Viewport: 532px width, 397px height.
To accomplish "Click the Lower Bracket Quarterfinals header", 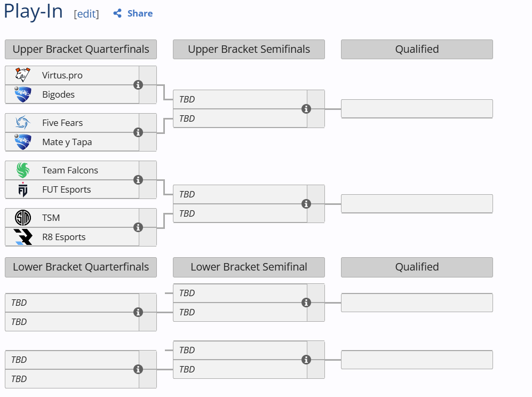I will pos(81,267).
